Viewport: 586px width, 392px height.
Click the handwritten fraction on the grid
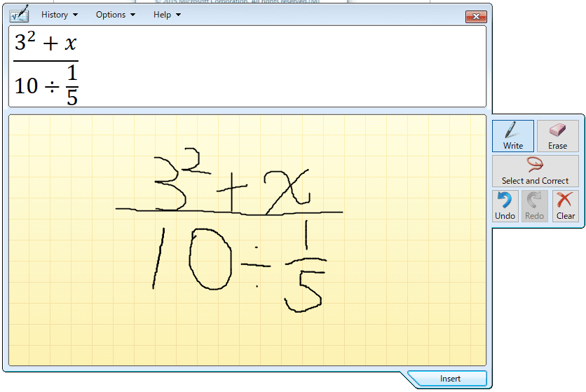point(229,230)
